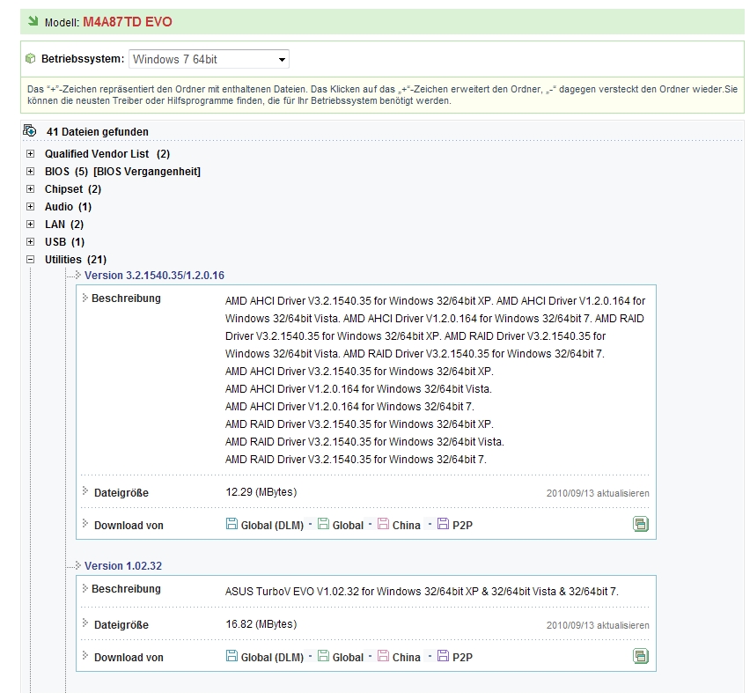Collapse the Utilities folder
Screen dimensions: 750x700
(x=31, y=260)
